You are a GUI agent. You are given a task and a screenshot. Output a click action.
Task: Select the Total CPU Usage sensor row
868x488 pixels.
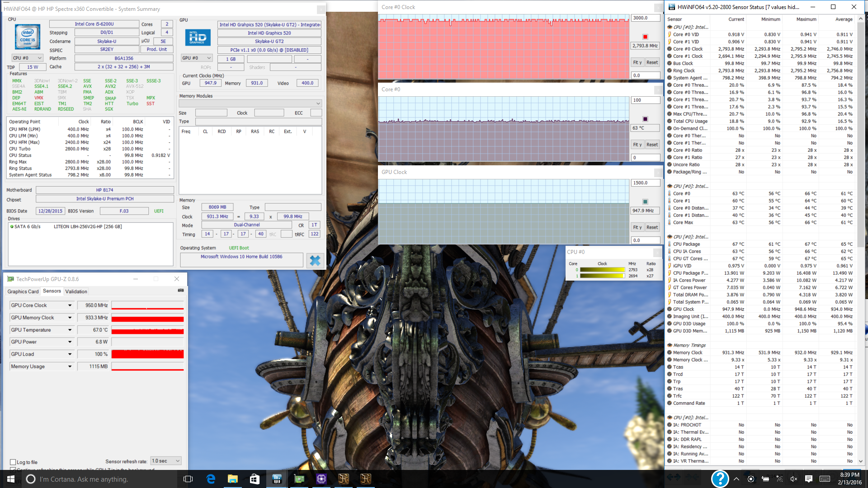[760, 121]
